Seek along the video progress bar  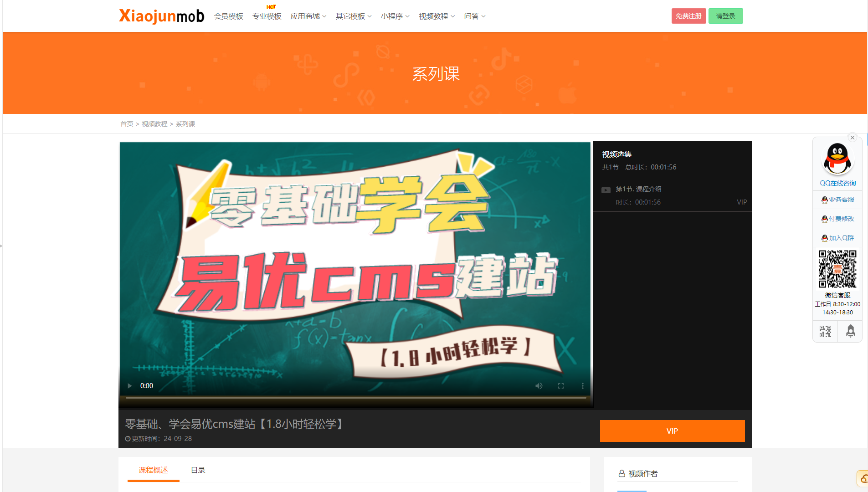356,398
